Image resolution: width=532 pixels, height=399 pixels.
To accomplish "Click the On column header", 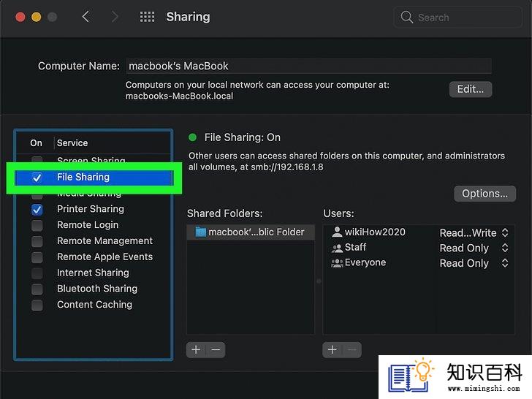I will click(36, 142).
